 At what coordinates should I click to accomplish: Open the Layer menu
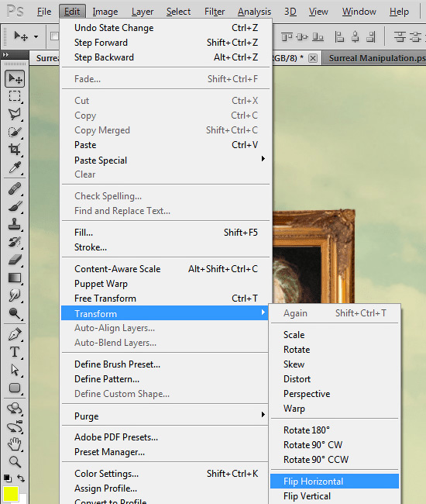143,12
